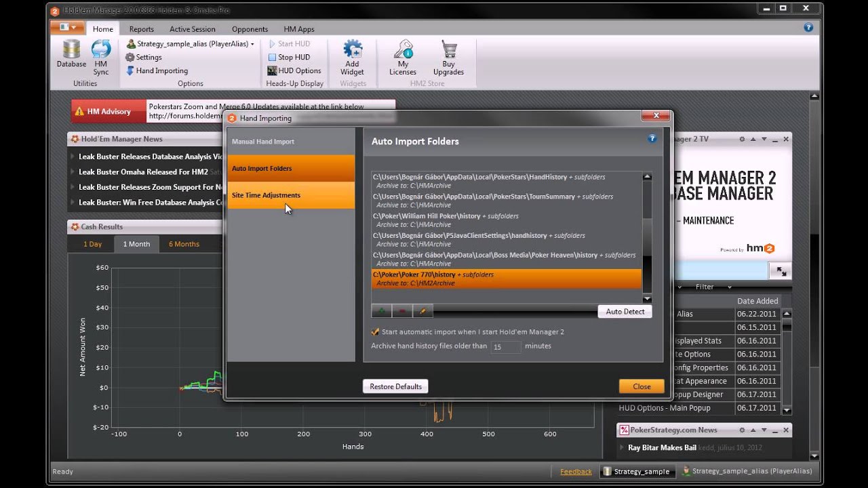Select the Poker 770 history folder entry
Screen dimensions: 868x488
(x=506, y=279)
